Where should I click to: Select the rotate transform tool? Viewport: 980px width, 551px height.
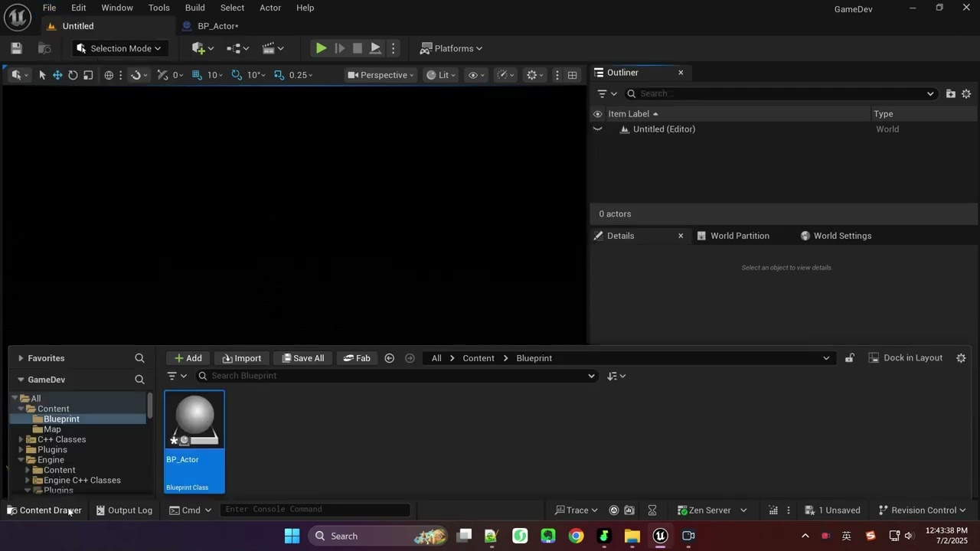pos(73,75)
